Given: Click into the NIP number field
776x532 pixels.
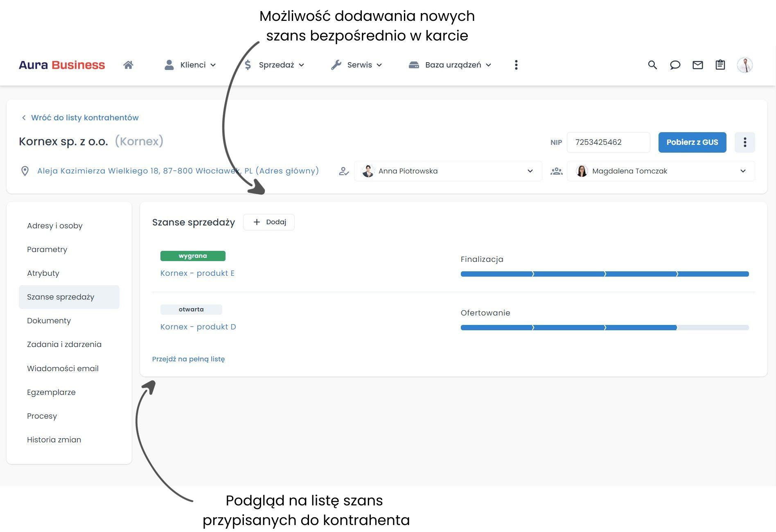Looking at the screenshot, I should (608, 142).
